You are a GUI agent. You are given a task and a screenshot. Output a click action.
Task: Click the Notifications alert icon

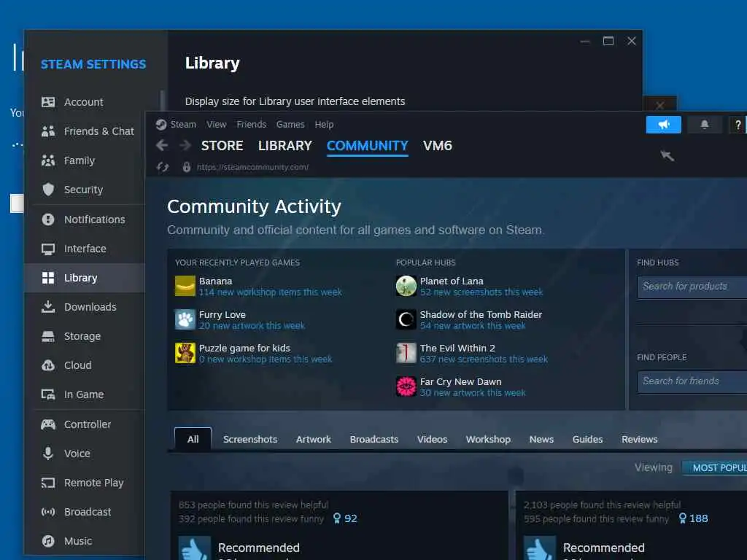(48, 219)
